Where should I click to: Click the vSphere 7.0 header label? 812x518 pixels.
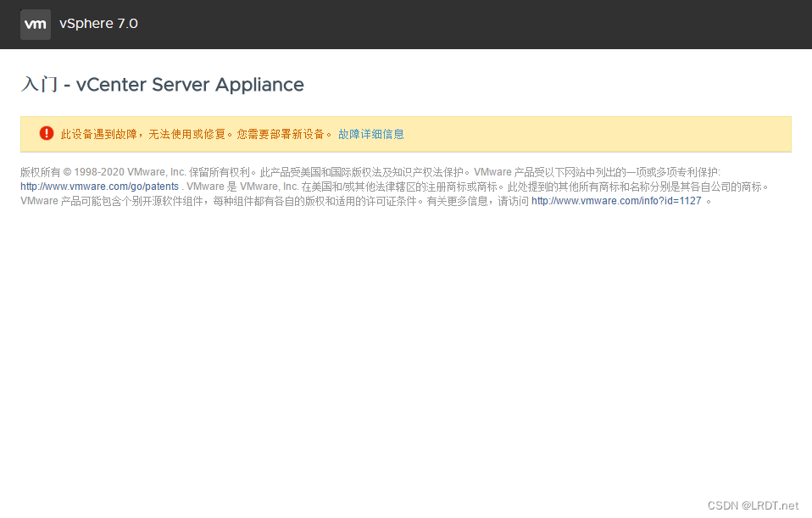[98, 24]
